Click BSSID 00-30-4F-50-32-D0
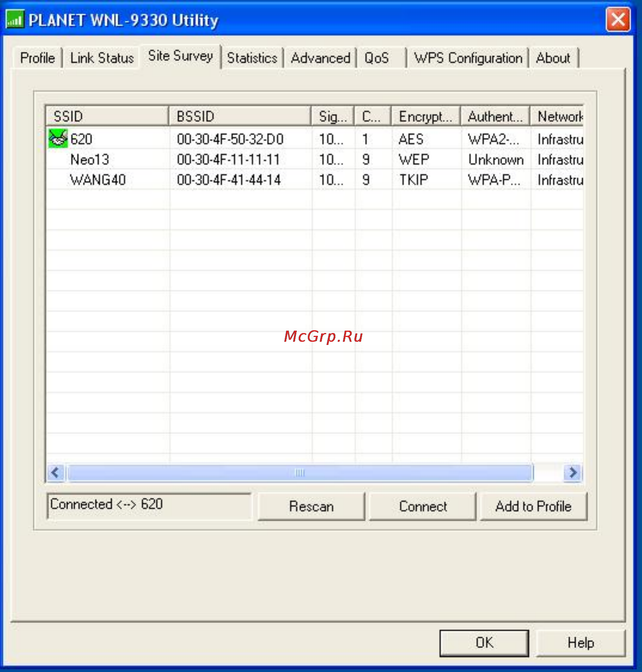642x672 pixels. point(230,139)
